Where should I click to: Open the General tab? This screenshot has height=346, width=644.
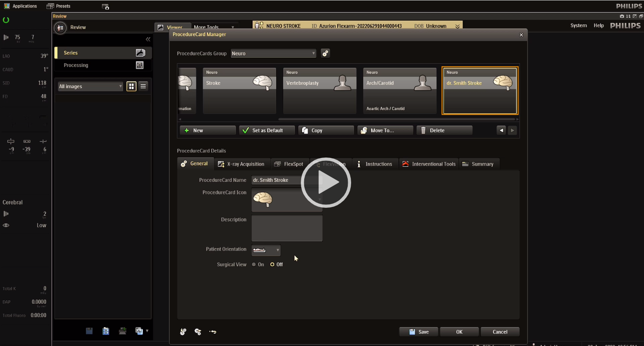[195, 164]
